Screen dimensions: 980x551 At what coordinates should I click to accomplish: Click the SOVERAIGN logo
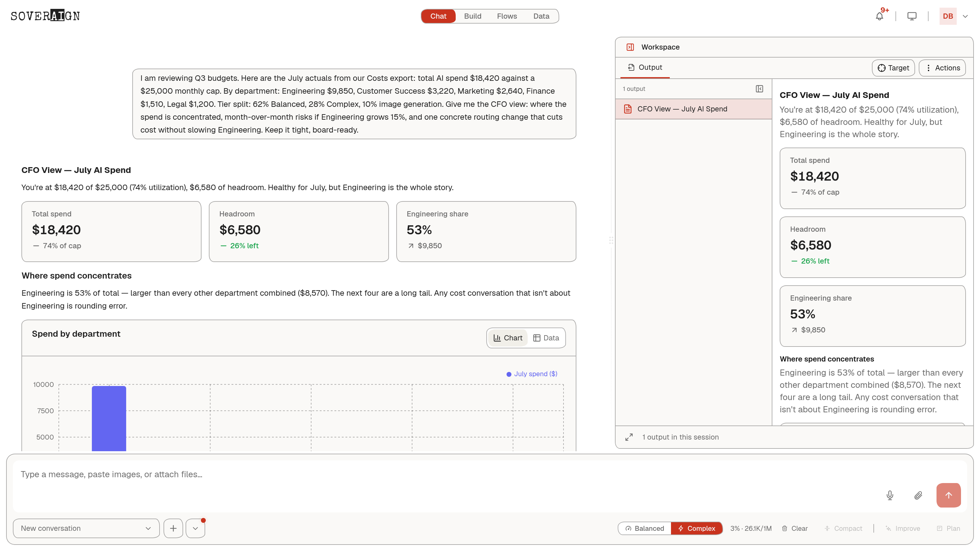coord(45,16)
